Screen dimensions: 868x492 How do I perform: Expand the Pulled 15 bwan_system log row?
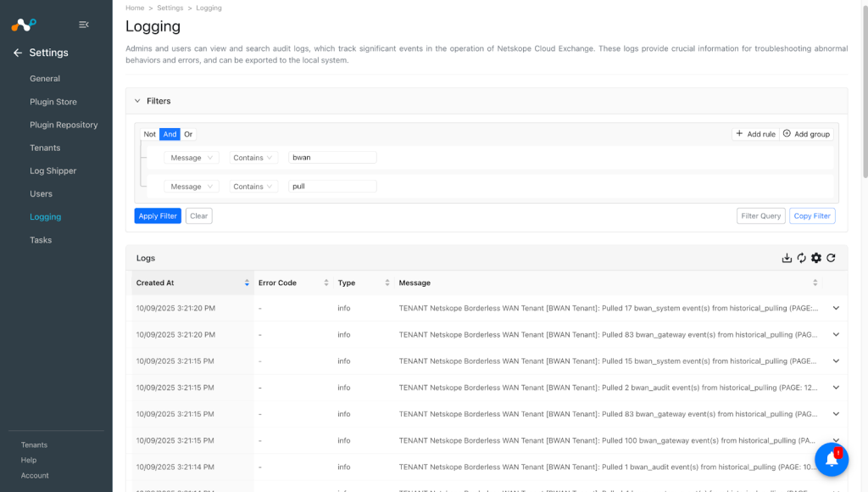836,361
